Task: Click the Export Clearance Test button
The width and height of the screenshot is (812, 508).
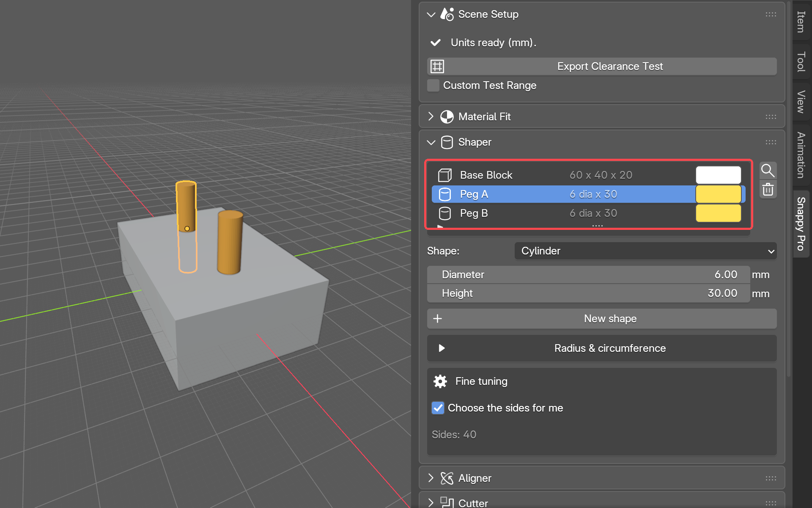Action: tap(602, 66)
